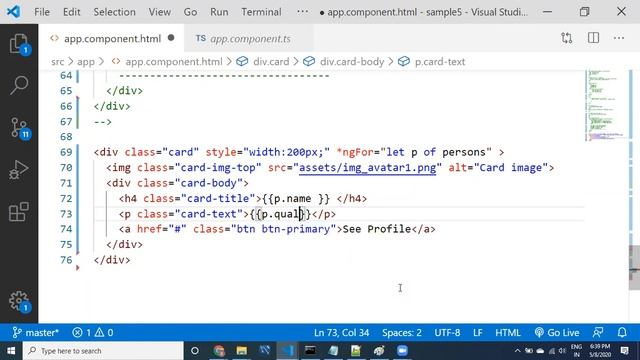
Task: Open Windows Start menu
Action: coord(11,351)
